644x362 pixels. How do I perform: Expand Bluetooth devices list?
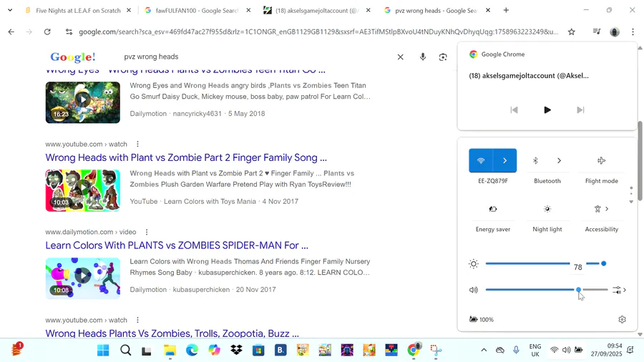tap(559, 160)
